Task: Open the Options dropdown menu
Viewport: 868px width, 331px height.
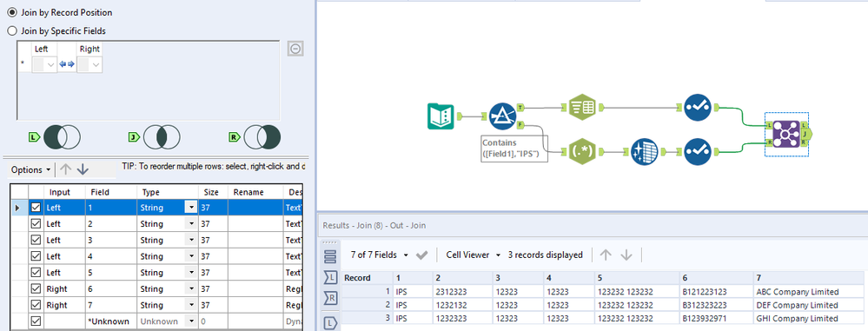Action: pos(31,169)
